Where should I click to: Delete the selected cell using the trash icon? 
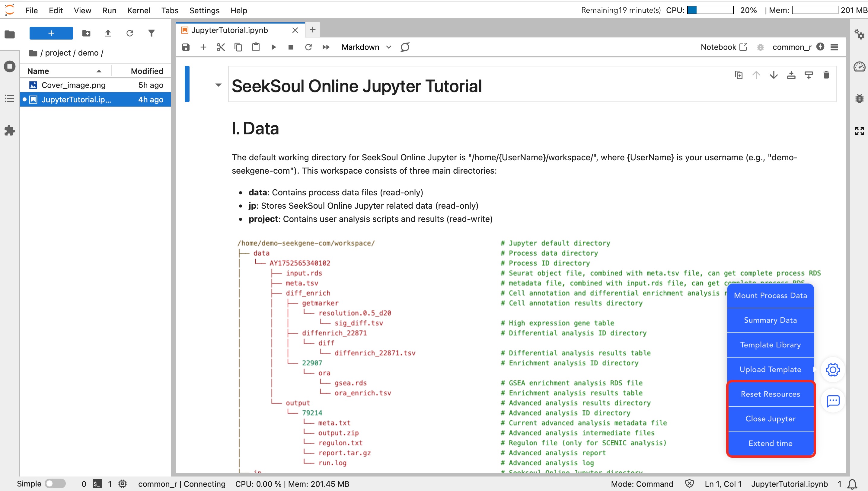826,75
